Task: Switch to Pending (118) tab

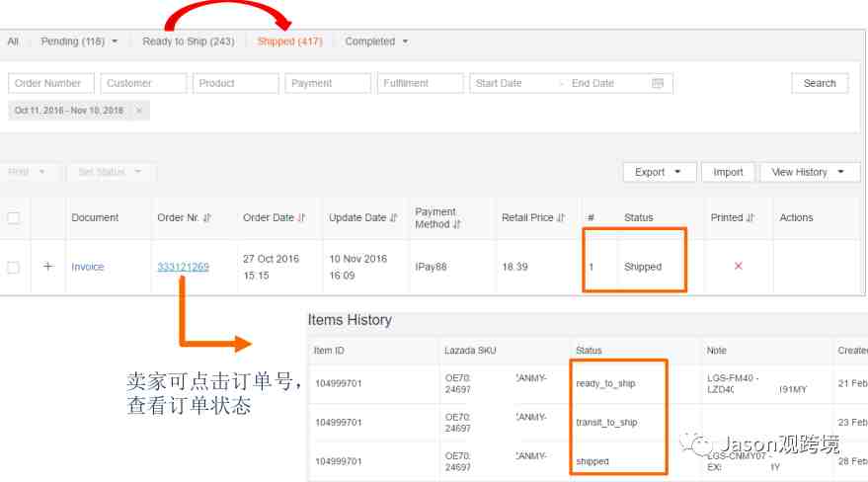Action: [72, 41]
